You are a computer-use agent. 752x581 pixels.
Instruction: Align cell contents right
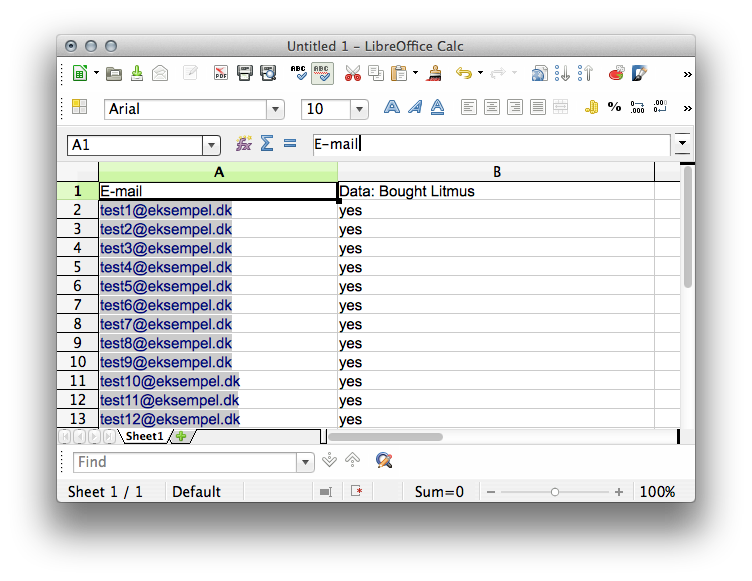click(x=515, y=107)
